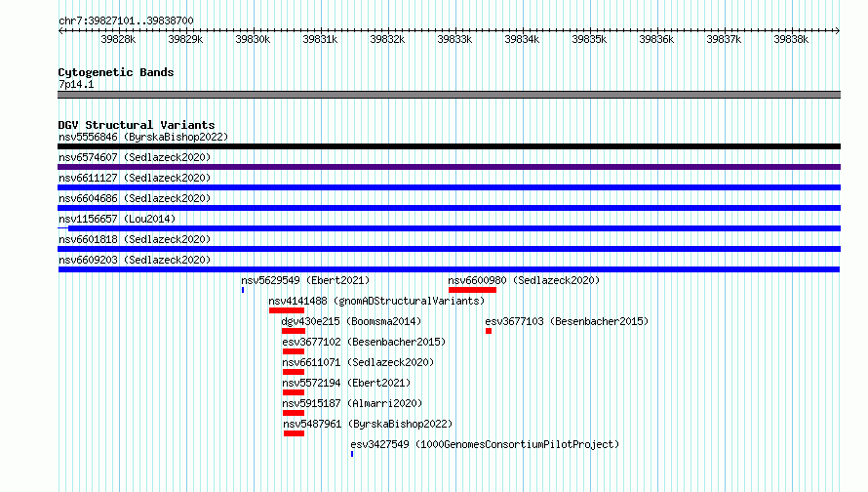The image size is (868, 492).
Task: Click the 39831k ruler position
Action: click(320, 39)
